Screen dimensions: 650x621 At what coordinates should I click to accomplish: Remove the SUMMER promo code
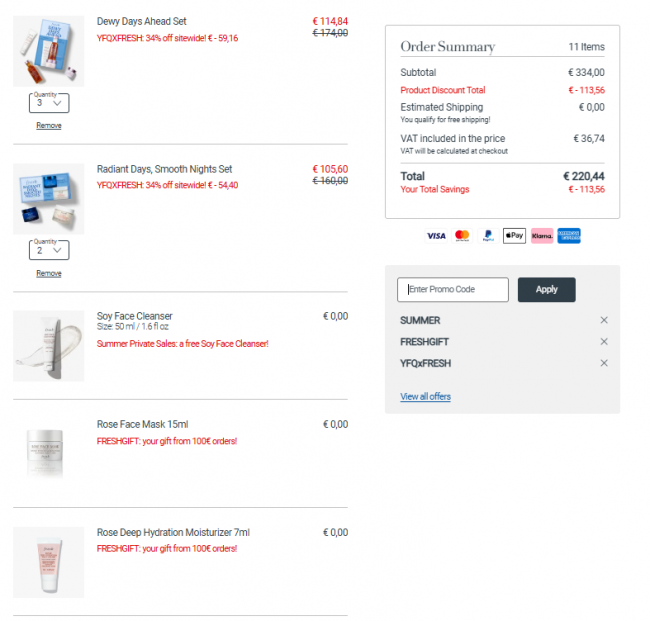(604, 320)
